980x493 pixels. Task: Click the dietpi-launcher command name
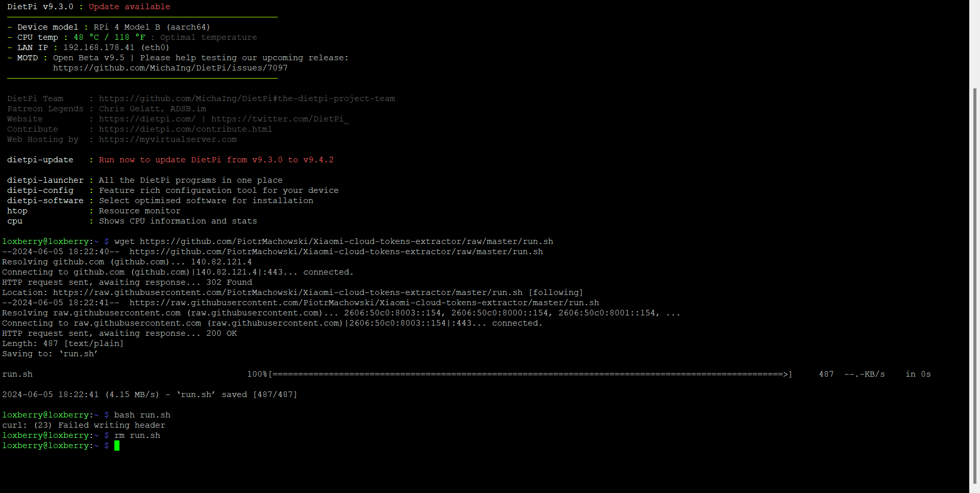45,180
